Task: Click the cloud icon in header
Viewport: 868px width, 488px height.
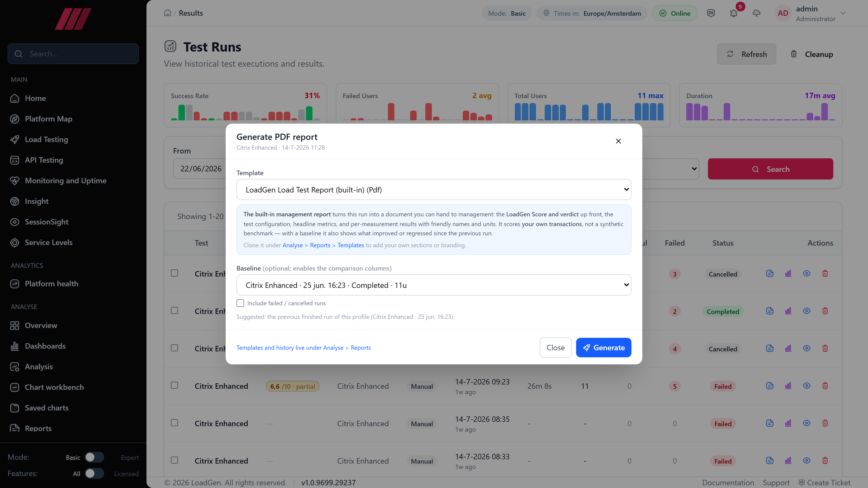Action: click(x=757, y=13)
